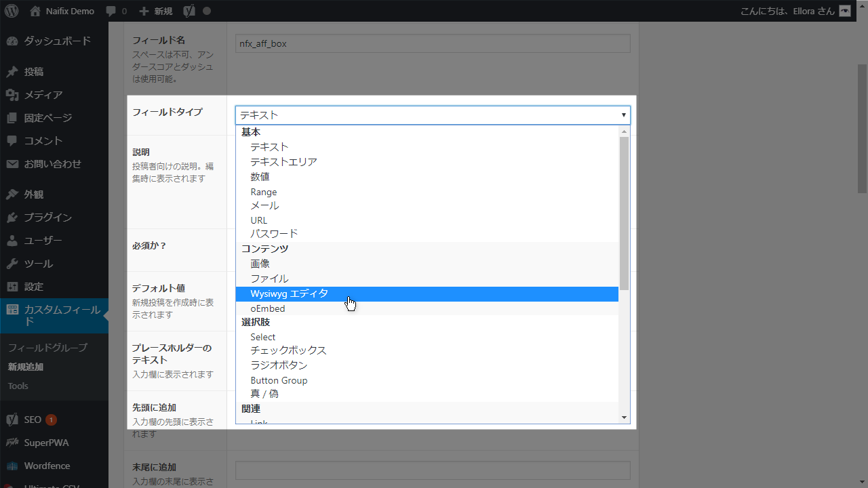Choose the Select field type option
Screen dimensions: 868x488
click(427, 337)
